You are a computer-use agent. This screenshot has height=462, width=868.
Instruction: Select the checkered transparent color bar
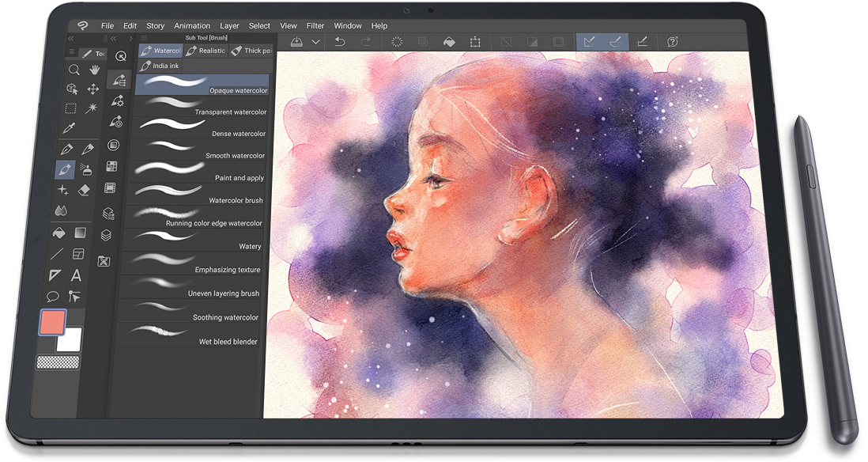pos(58,362)
